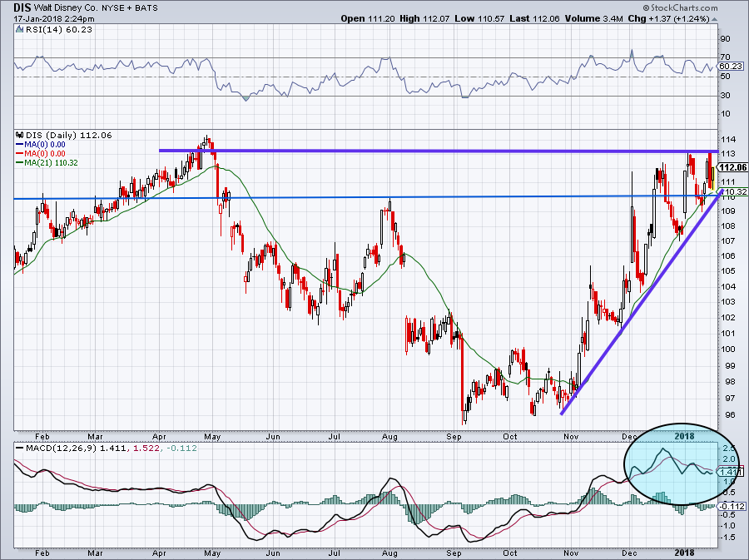Click the 'Last 112.06' quote value

[x=534, y=18]
